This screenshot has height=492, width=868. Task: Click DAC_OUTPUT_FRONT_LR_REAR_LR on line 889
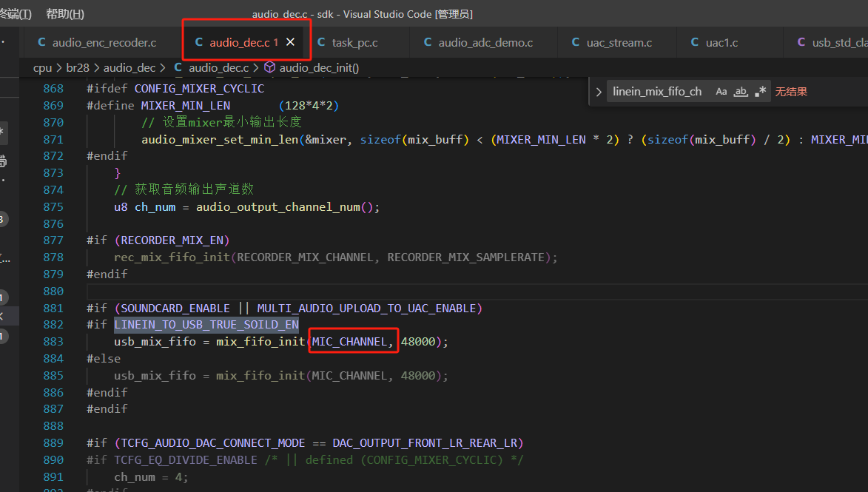[425, 443]
